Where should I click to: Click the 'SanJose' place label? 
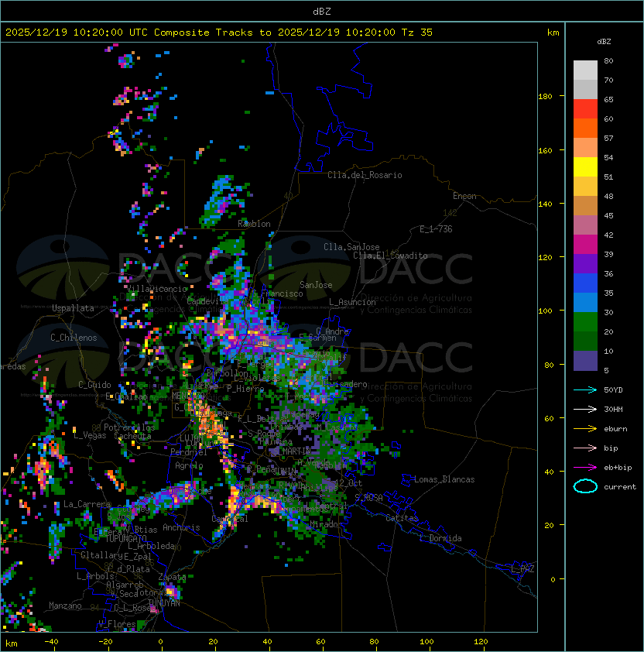(316, 285)
